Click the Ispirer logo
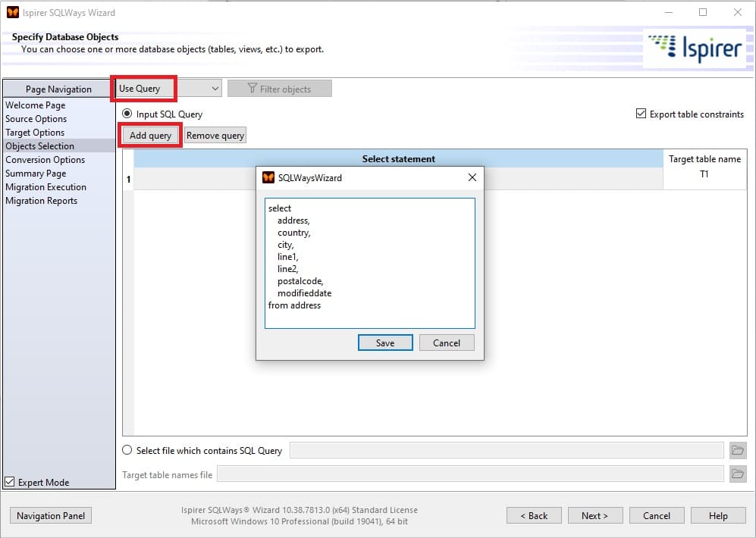This screenshot has height=538, width=756. [x=697, y=47]
